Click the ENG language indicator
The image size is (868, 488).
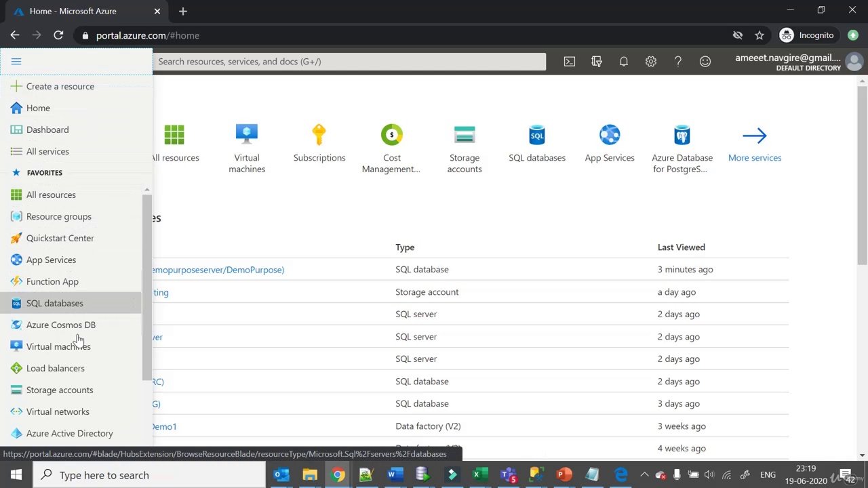[x=768, y=475]
